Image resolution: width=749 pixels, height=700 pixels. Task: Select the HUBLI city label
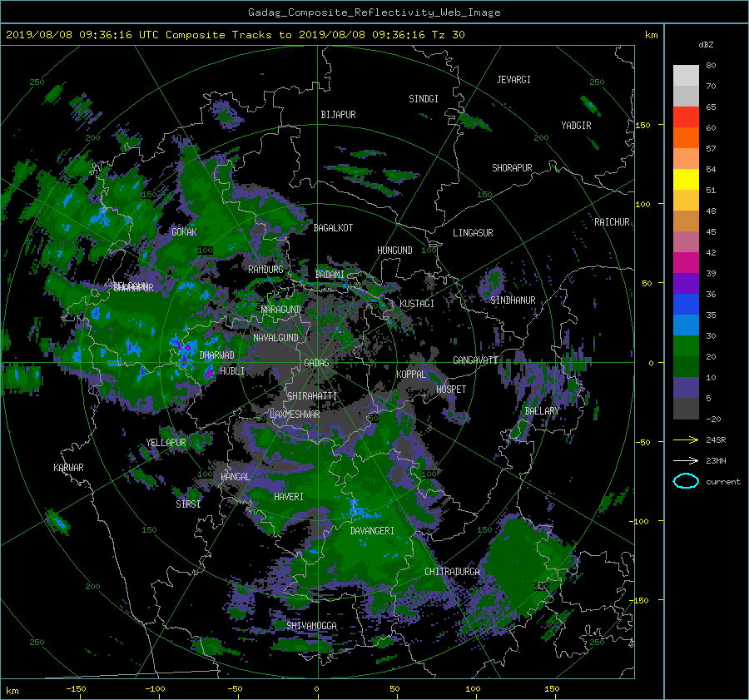[x=232, y=371]
